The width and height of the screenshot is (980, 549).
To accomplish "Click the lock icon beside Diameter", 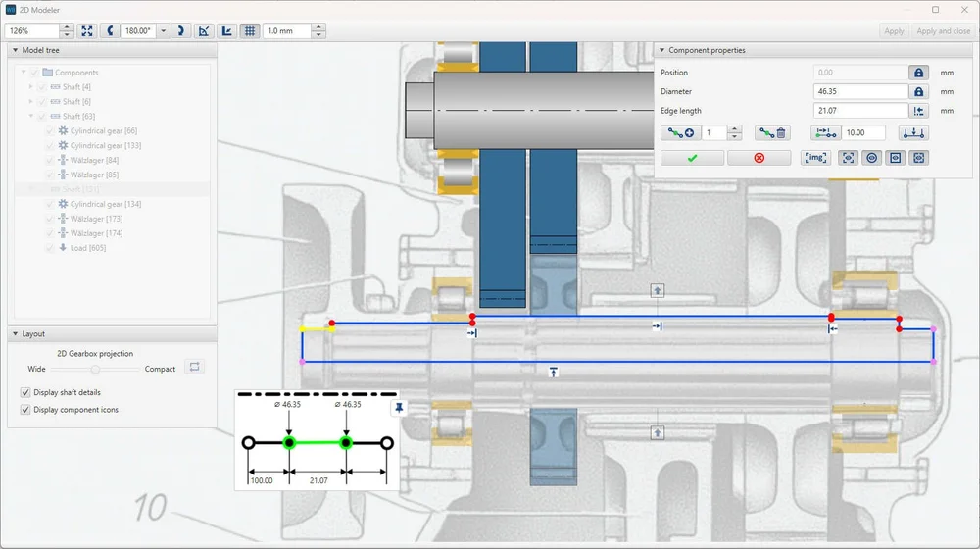I will 918,91.
